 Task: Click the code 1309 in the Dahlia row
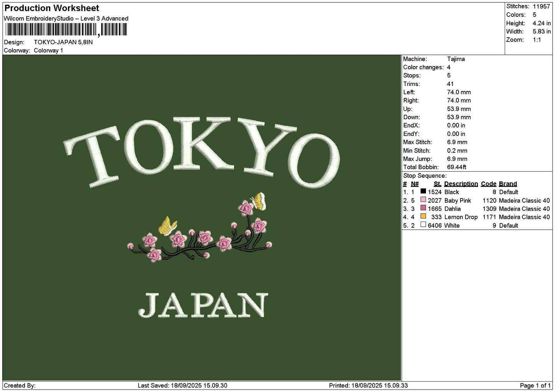coord(490,209)
